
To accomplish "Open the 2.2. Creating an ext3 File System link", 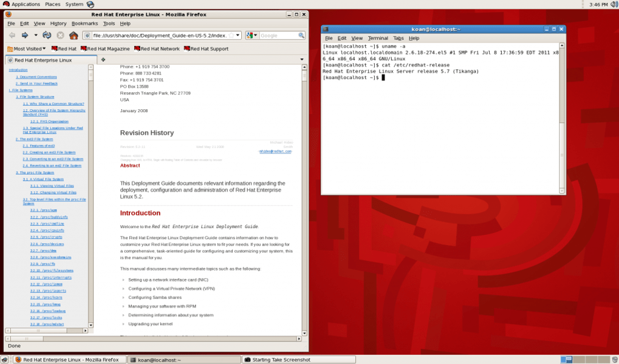I will (x=49, y=153).
